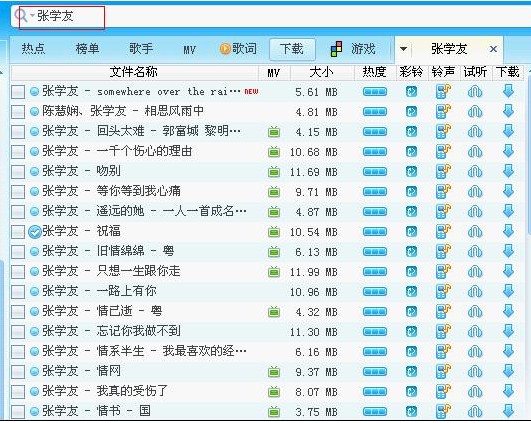The image size is (531, 423).
Task: Set 吻别 as color ring (彩铃)
Action: (x=411, y=172)
